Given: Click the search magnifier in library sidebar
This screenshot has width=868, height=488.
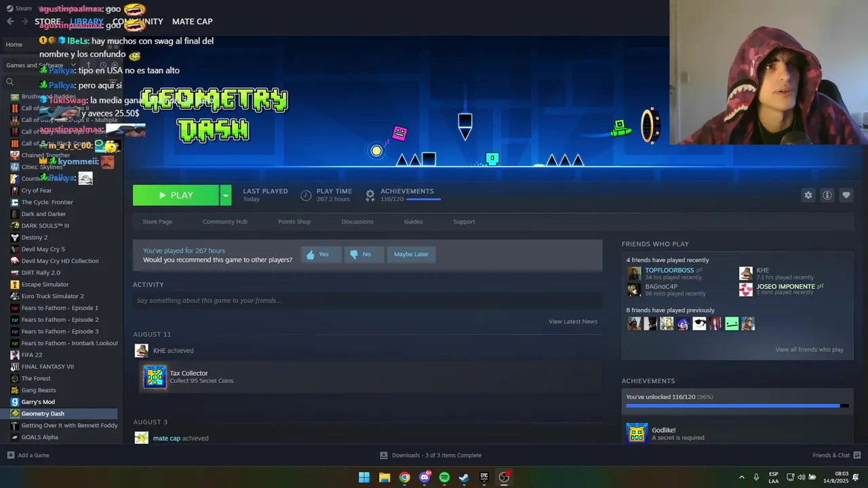Looking at the screenshot, I should pyautogui.click(x=9, y=82).
